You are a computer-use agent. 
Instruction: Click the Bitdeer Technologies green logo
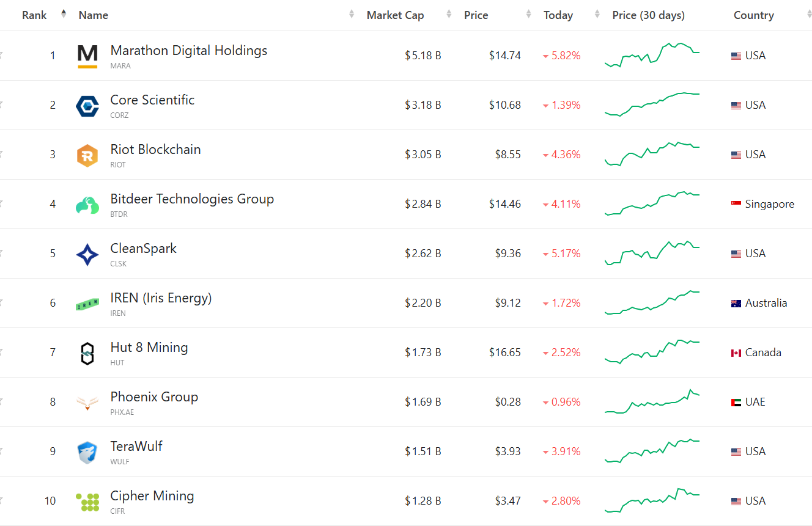click(x=87, y=205)
